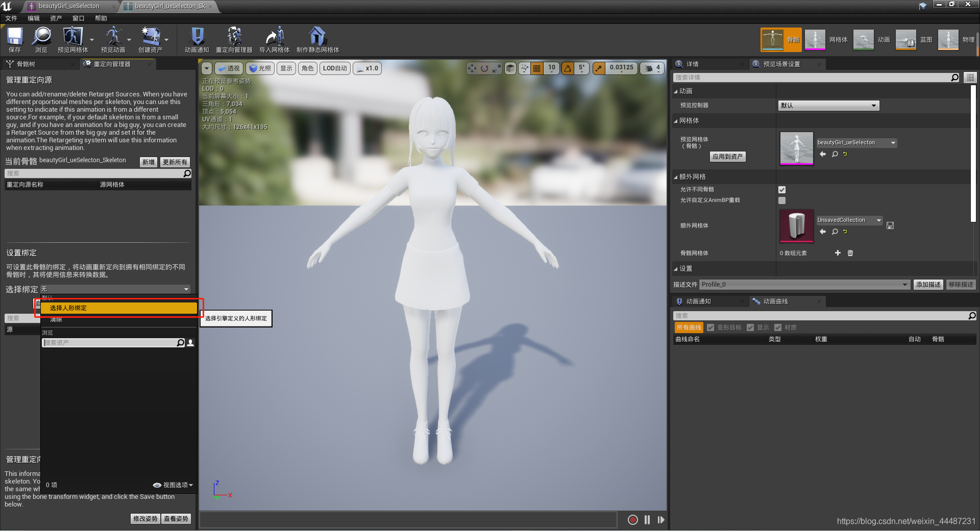Open the 选择绑定 rig dropdown
This screenshot has height=531, width=980.
click(x=115, y=289)
